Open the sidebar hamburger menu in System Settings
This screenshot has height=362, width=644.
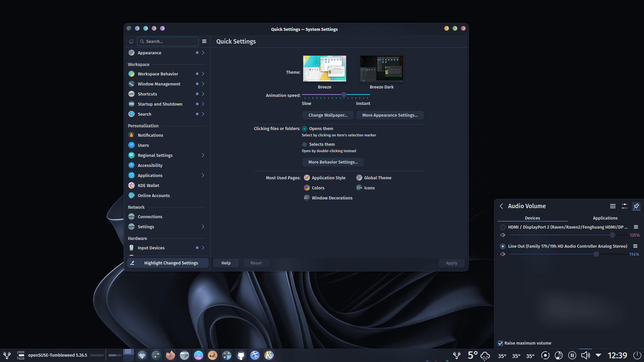pos(204,41)
